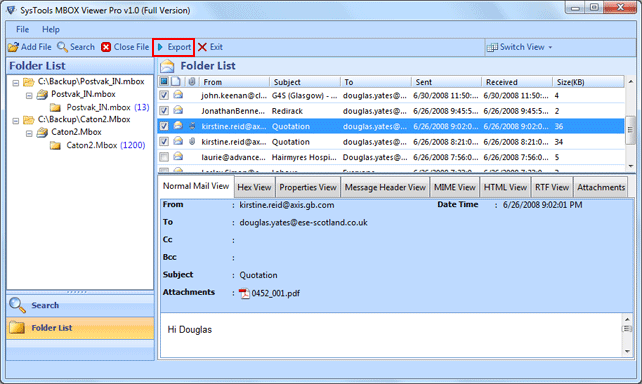Click the message body scrollbar up arrow
642x384 pixels.
click(x=627, y=319)
